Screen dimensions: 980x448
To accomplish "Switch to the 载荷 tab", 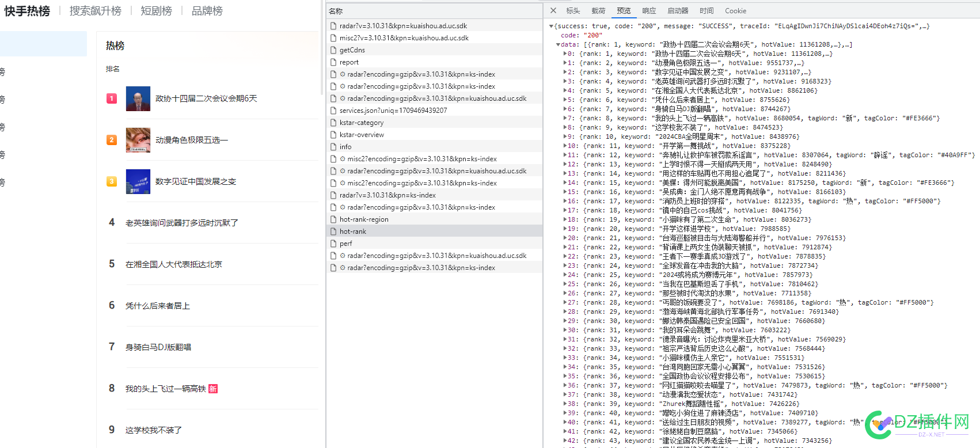I will point(598,11).
